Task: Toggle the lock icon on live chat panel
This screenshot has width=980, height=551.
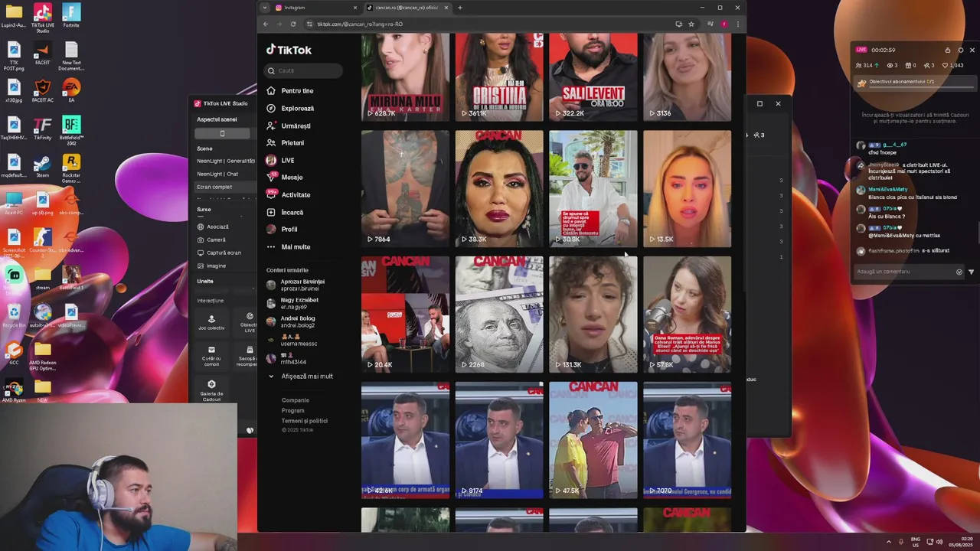Action: click(x=948, y=50)
